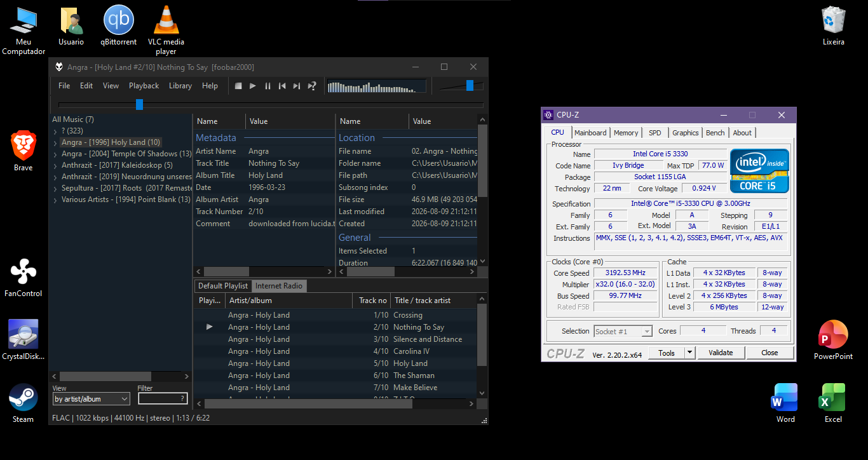The image size is (868, 460).
Task: Switch to the Mainboard tab in CPU-Z
Action: coord(590,133)
